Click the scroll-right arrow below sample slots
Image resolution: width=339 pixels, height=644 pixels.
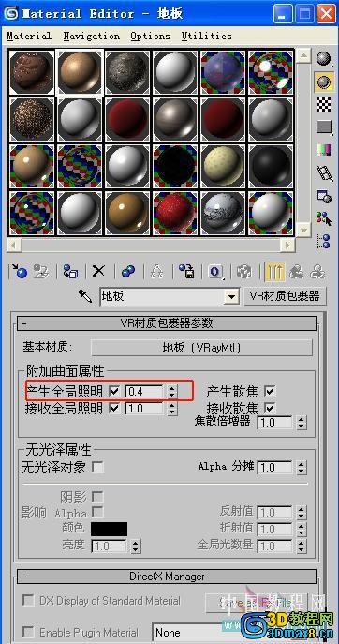pos(287,246)
